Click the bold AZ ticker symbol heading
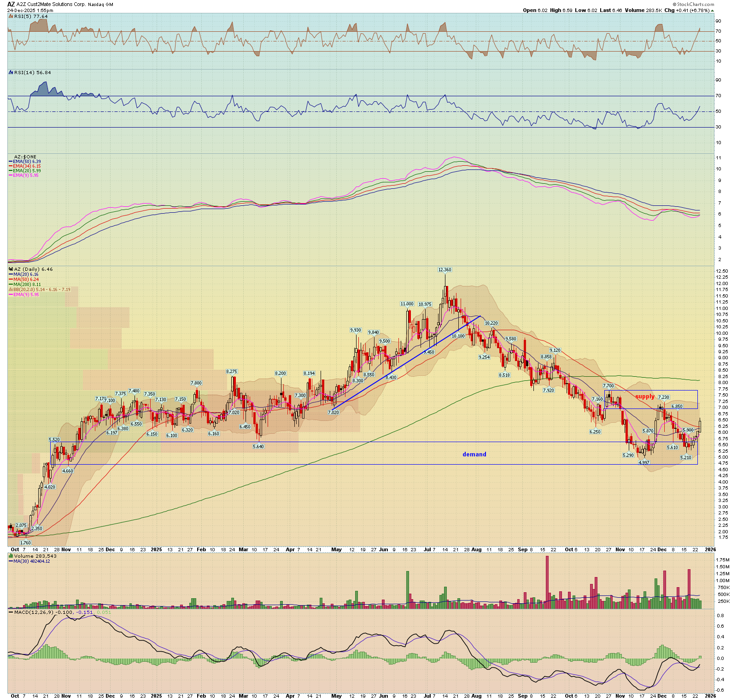 [11, 5]
